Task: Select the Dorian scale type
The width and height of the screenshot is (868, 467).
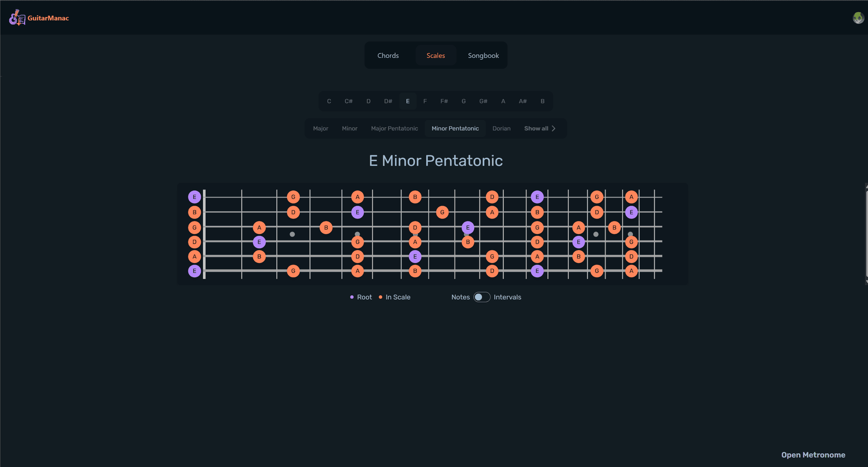Action: coord(501,128)
